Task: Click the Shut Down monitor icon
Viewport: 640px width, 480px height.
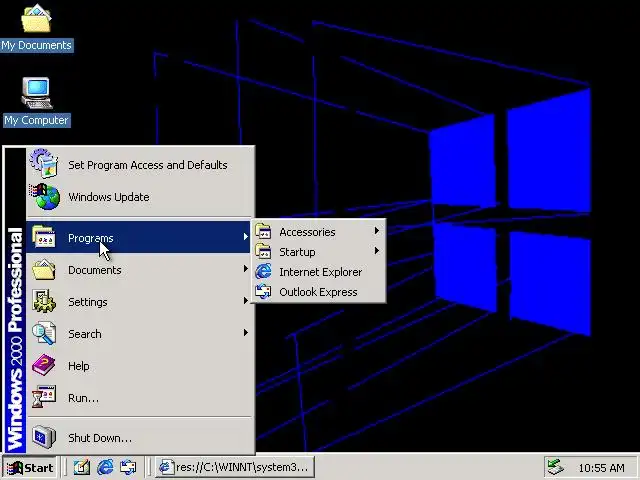Action: [x=44, y=437]
